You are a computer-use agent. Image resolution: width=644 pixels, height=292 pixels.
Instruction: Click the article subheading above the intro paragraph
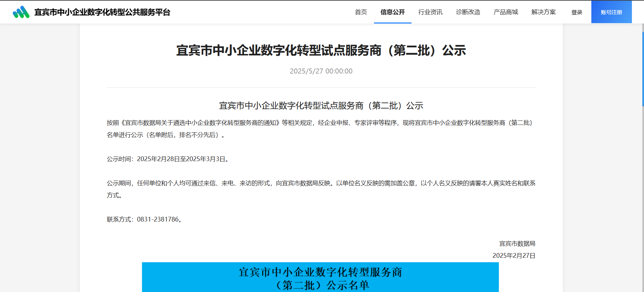coord(321,106)
